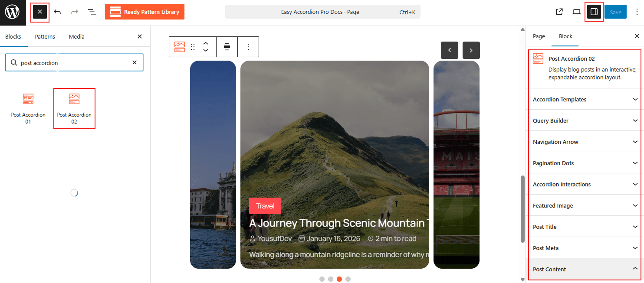The height and width of the screenshot is (283, 644).
Task: Expand the Accordion Templates section
Action: tap(584, 99)
